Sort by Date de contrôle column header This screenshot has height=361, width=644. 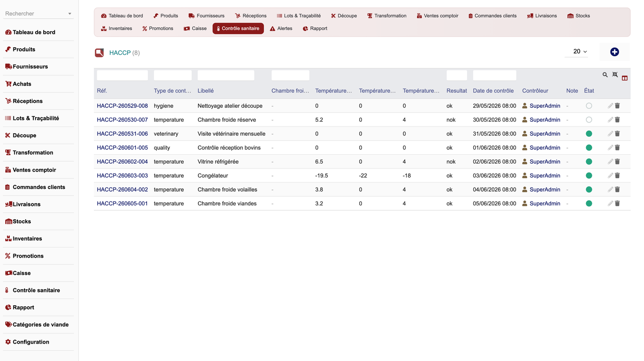click(493, 91)
